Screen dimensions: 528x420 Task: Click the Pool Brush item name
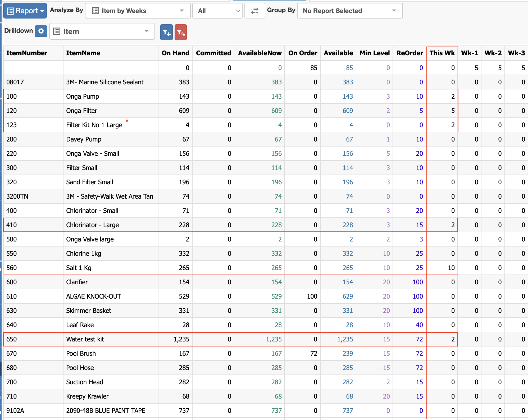81,353
